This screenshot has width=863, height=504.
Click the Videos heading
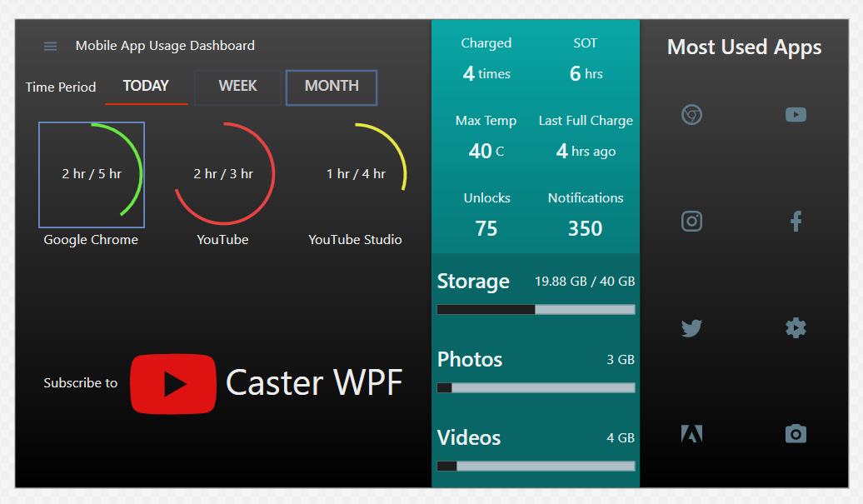tap(469, 437)
